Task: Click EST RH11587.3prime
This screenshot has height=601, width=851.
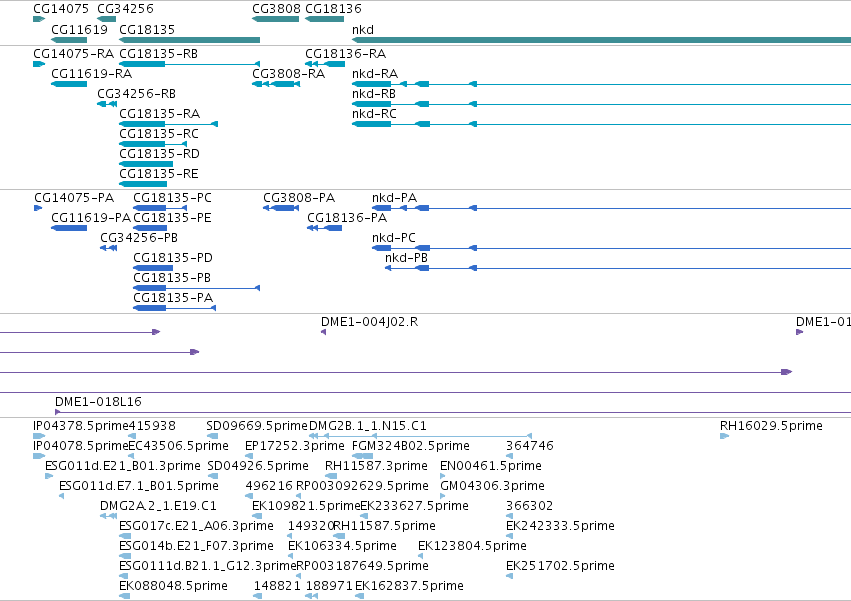Action: 331,476
